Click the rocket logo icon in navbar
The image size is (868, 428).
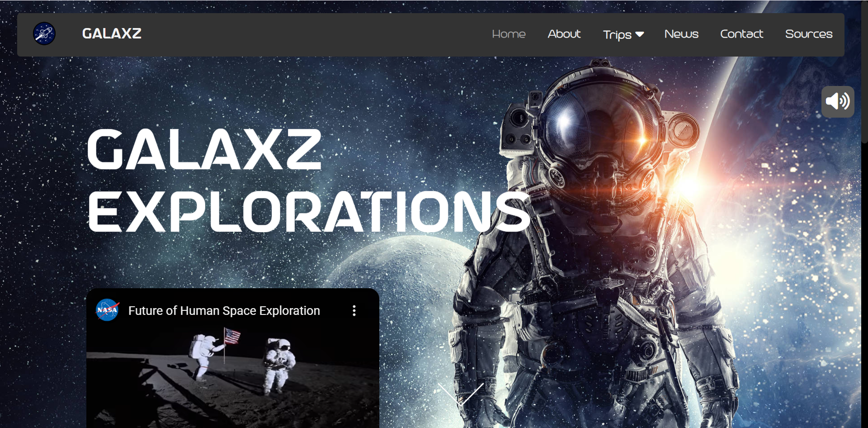point(44,34)
